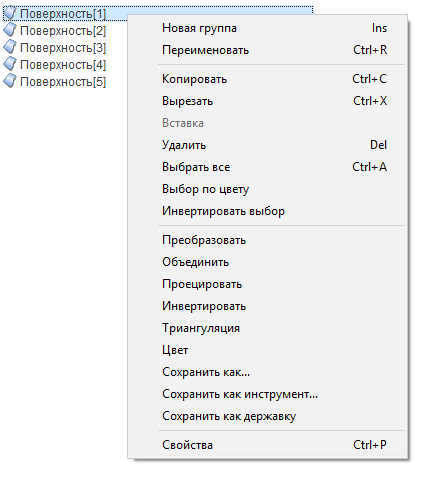The width and height of the screenshot is (426, 479).
Task: Click the surface icon next to Поверхность[4]
Action: point(10,64)
